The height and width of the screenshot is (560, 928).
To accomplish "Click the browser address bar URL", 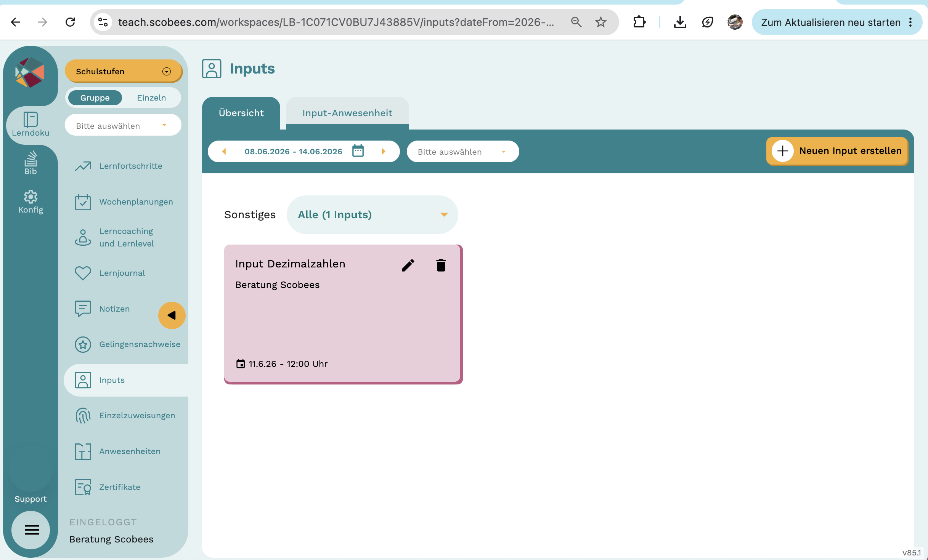I will pos(336,22).
